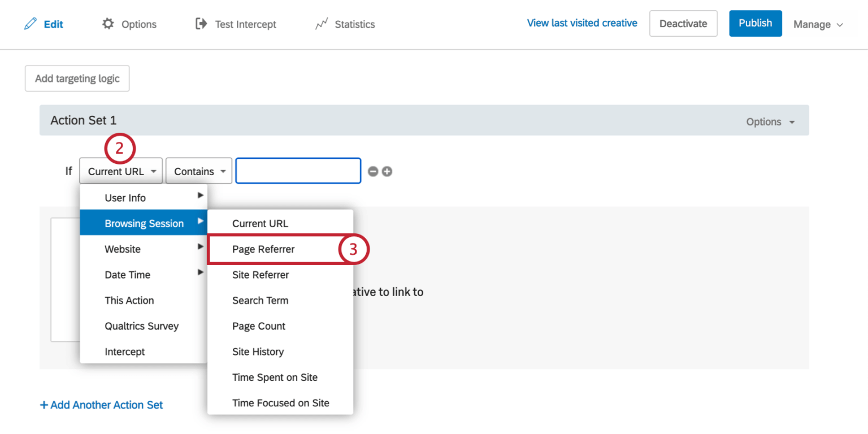Screen dimensions: 868x434
Task: Open View last visited creative link
Action: click(x=582, y=23)
